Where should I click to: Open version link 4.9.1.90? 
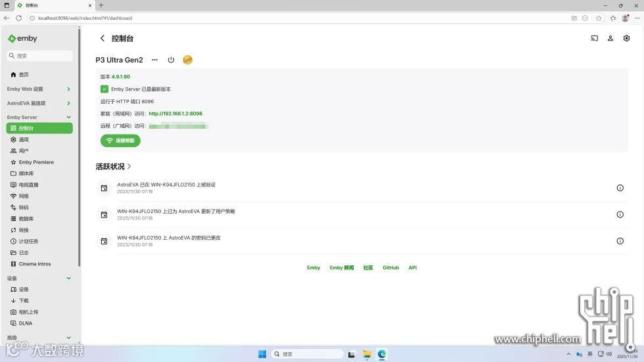click(121, 77)
